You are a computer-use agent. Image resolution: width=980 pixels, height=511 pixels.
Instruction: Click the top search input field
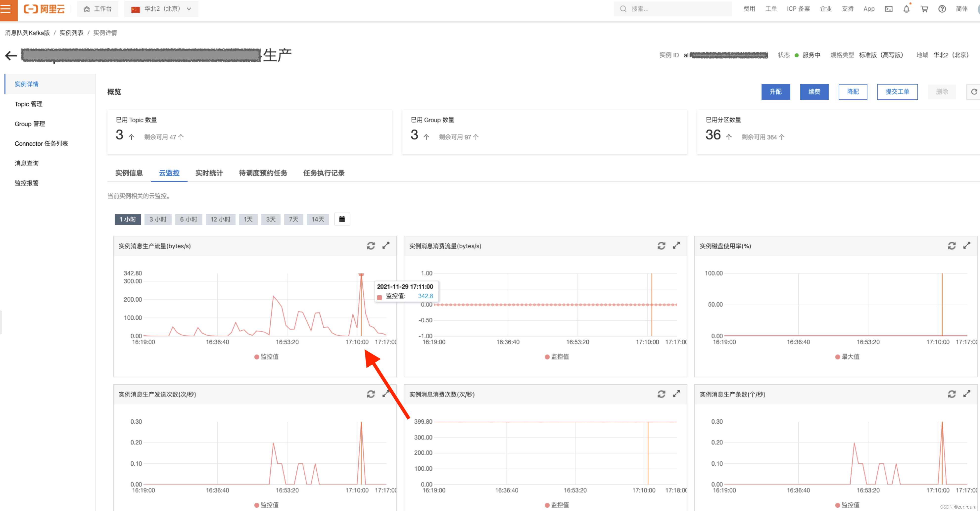(x=672, y=9)
